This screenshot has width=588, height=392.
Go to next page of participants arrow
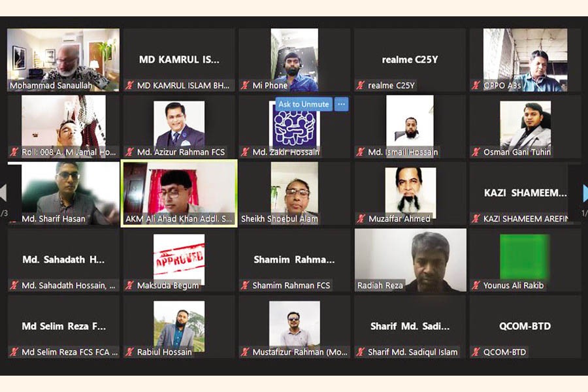coord(584,193)
